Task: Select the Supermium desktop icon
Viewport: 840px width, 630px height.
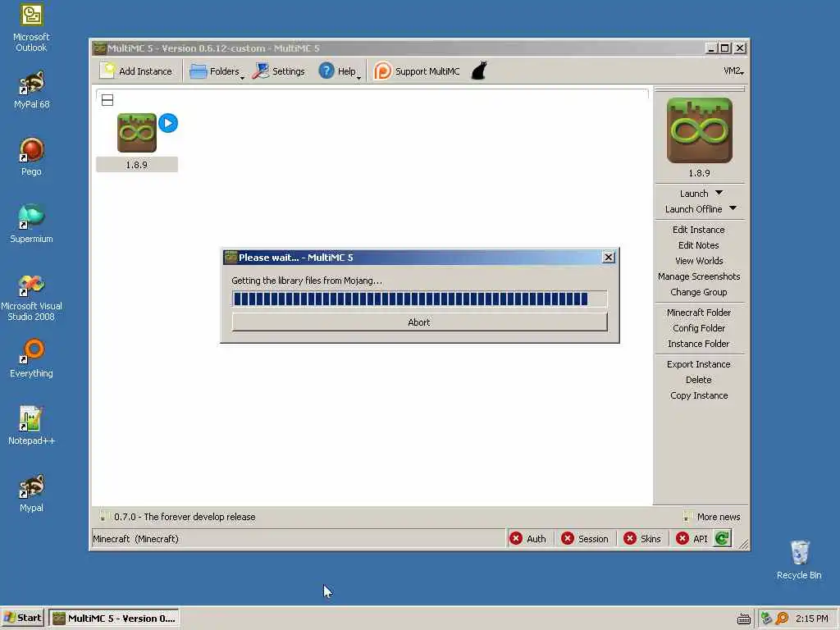Action: [x=32, y=225]
